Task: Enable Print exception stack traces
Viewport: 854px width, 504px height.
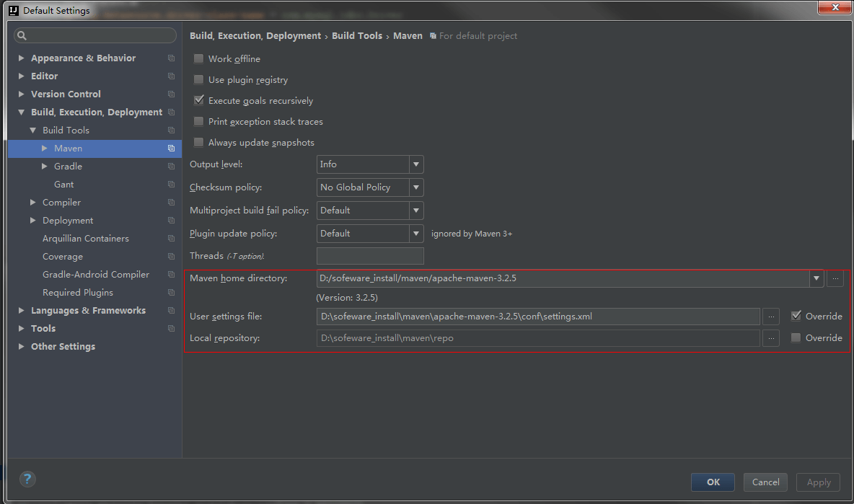Action: point(199,121)
